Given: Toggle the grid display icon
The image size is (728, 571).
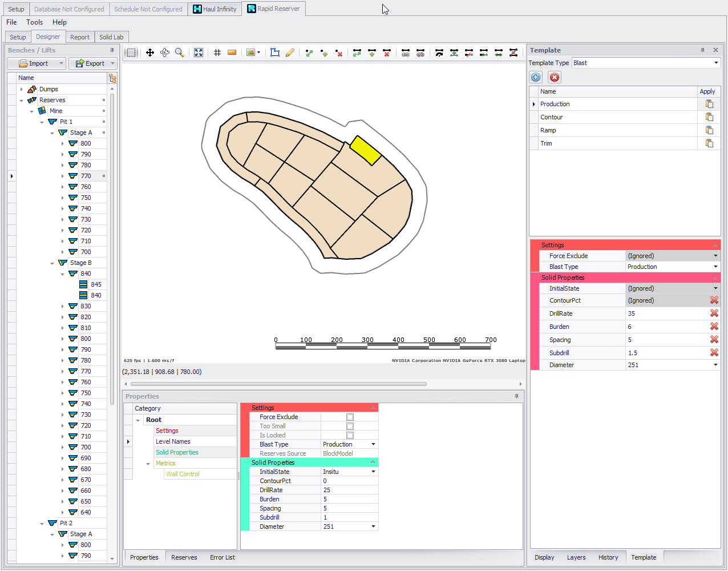Looking at the screenshot, I should click(x=217, y=53).
